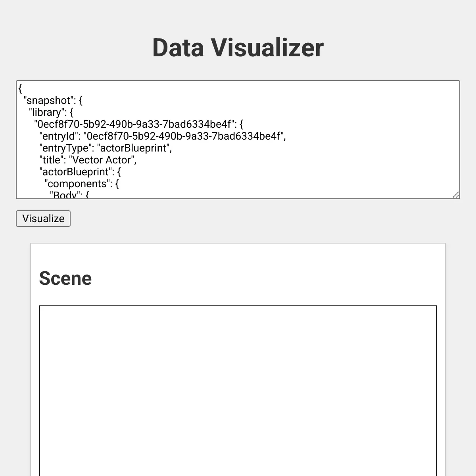This screenshot has height=476, width=476.
Task: Click the Data Visualizer page title
Action: tap(238, 48)
